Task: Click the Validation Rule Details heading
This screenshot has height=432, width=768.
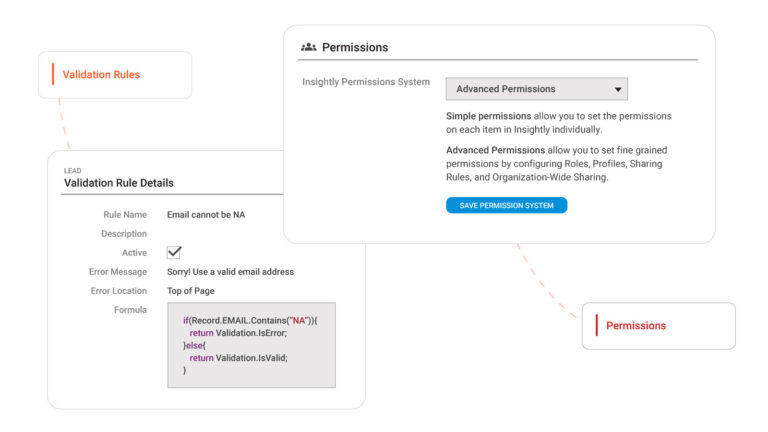Action: [119, 183]
